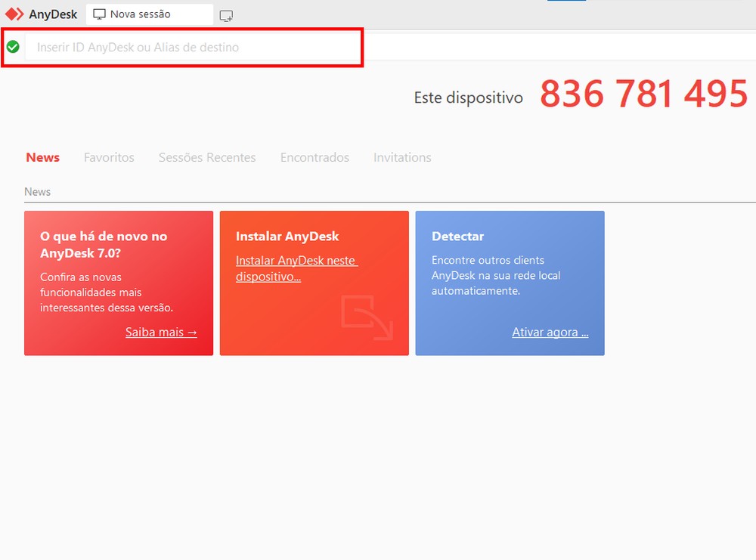View the Encontrados tab
The height and width of the screenshot is (560, 756).
coord(314,157)
